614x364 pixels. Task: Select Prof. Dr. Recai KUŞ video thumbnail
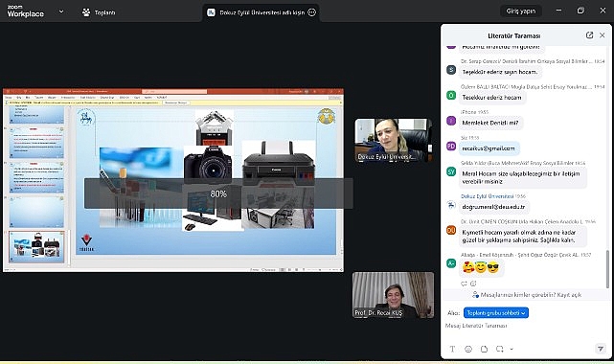[x=393, y=295]
